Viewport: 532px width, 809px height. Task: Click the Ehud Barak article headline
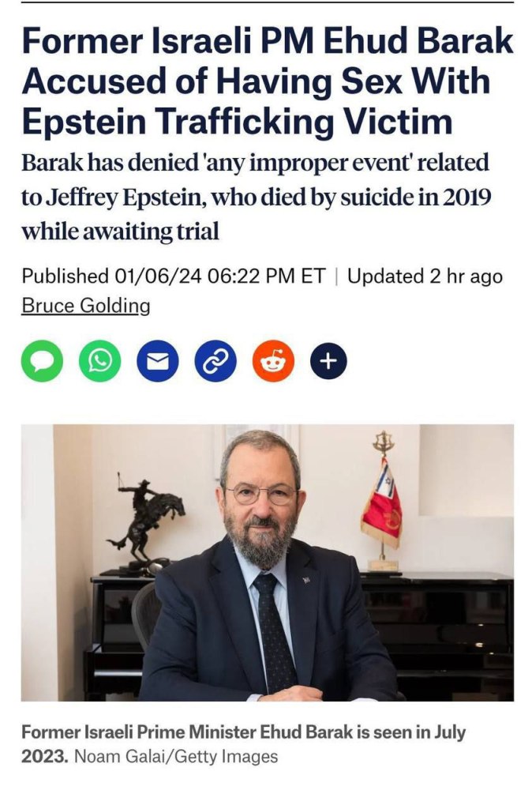(x=267, y=82)
